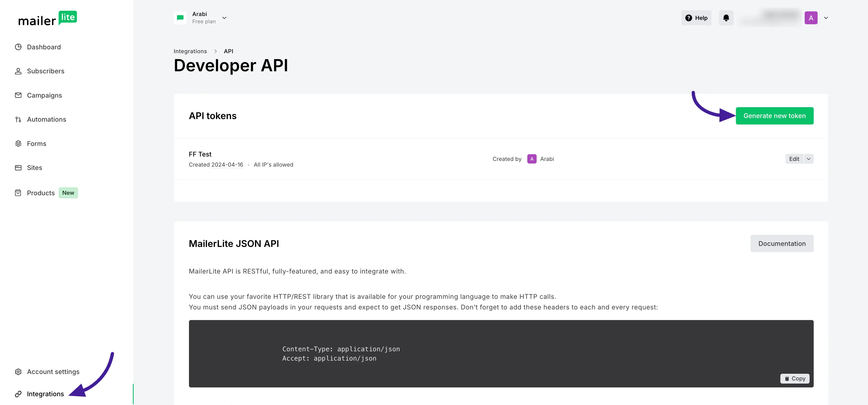Viewport: 868px width, 405px height.
Task: Edit the FF Test token
Action: (x=794, y=159)
